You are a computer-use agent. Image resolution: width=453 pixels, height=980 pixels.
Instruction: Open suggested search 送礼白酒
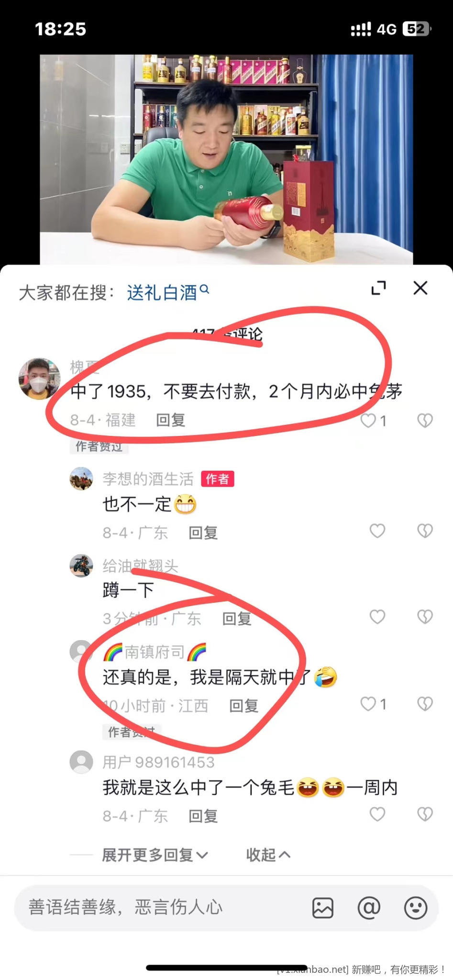pos(162,293)
